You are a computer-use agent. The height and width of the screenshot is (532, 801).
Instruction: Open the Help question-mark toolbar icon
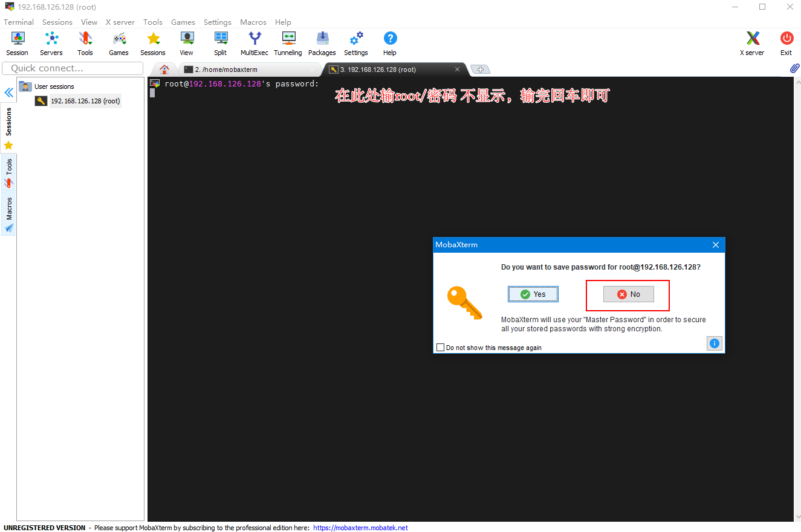tap(390, 44)
